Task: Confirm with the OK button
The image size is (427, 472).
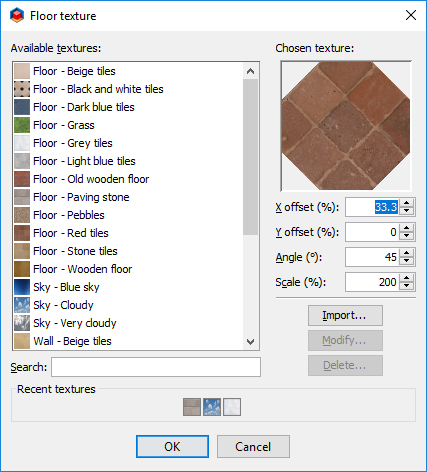Action: coord(172,447)
